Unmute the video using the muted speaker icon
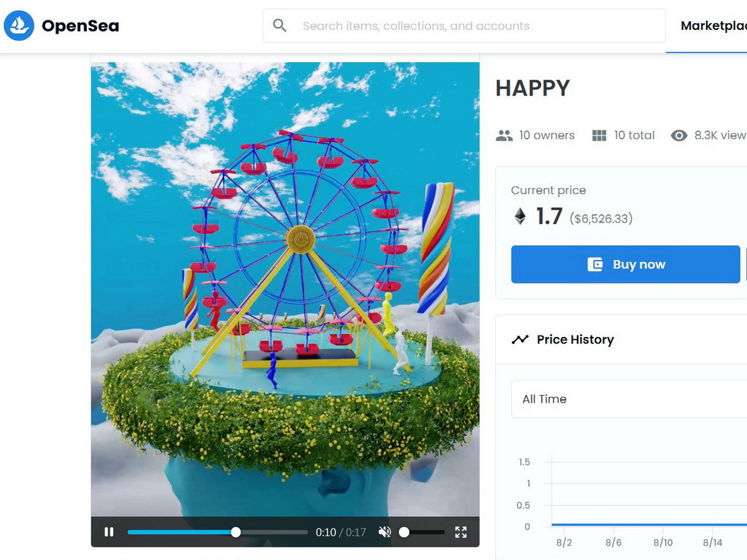 (384, 532)
